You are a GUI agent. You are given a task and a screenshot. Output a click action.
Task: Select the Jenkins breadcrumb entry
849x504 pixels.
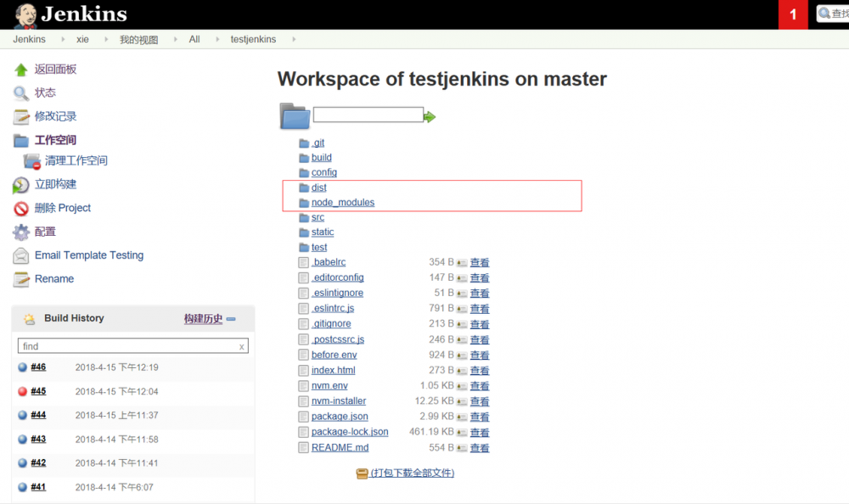tap(28, 39)
